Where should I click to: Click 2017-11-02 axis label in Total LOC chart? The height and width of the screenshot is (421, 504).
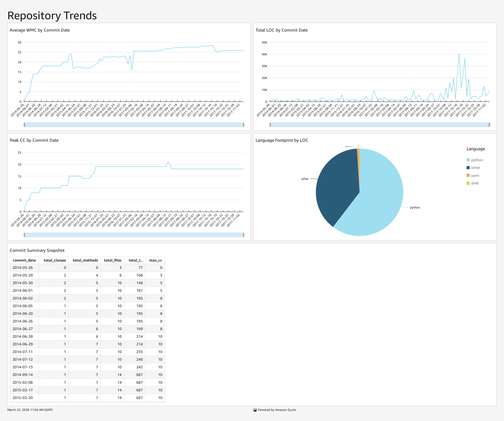point(479,110)
